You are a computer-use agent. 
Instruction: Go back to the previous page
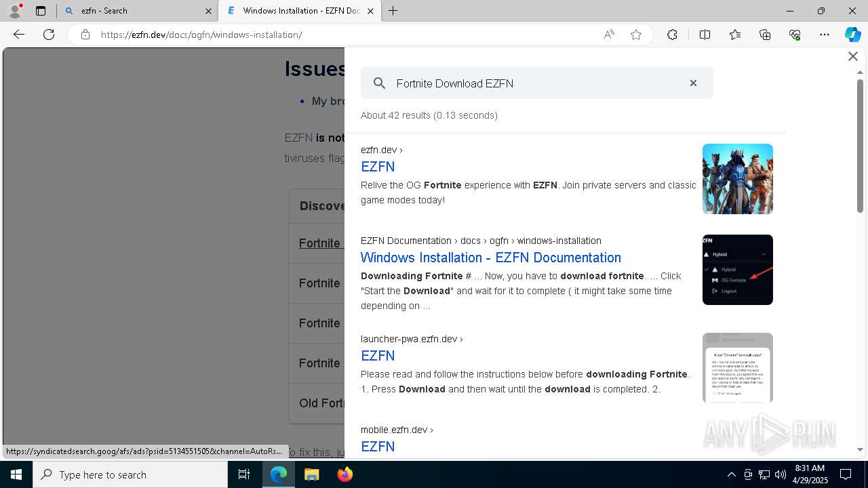(19, 35)
